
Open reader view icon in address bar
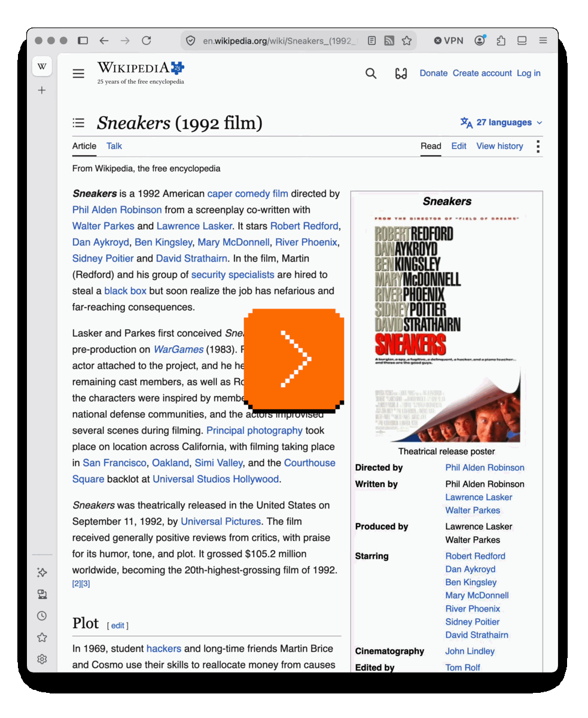pos(372,41)
